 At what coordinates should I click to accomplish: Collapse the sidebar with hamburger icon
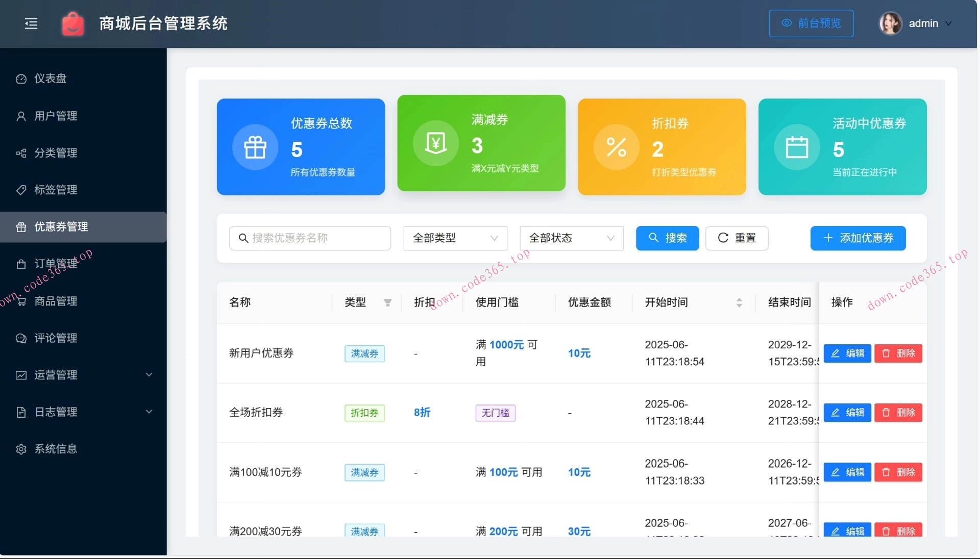point(31,23)
